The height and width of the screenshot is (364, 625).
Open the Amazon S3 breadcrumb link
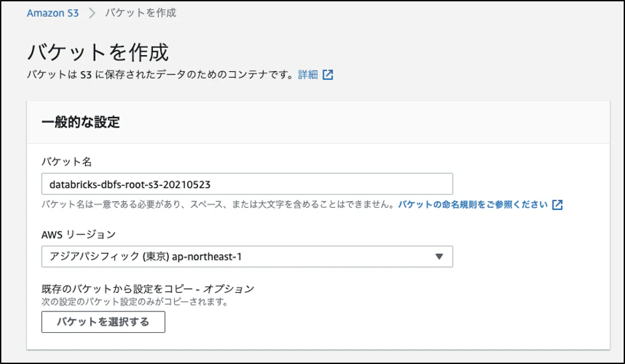point(53,13)
